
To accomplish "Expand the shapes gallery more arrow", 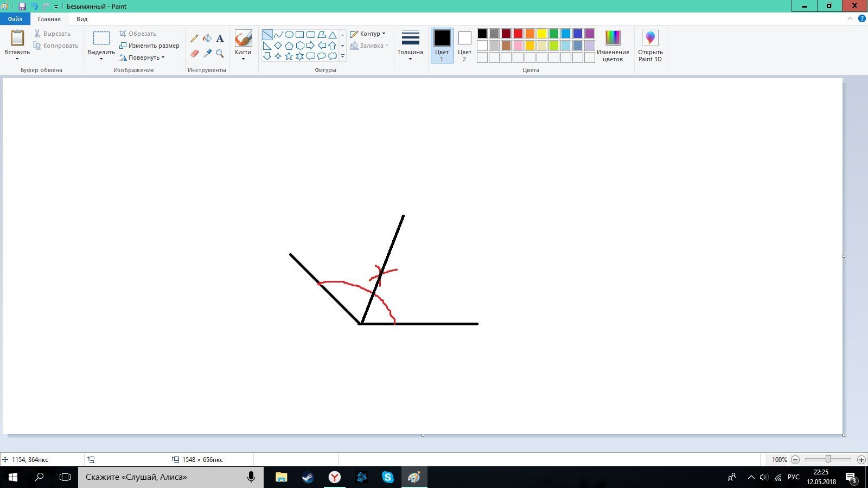I will pyautogui.click(x=342, y=56).
